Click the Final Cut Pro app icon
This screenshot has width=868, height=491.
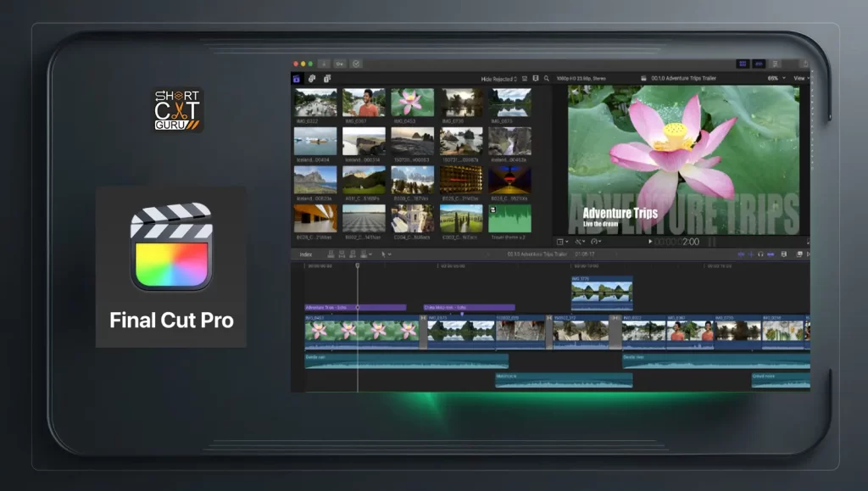(x=171, y=247)
